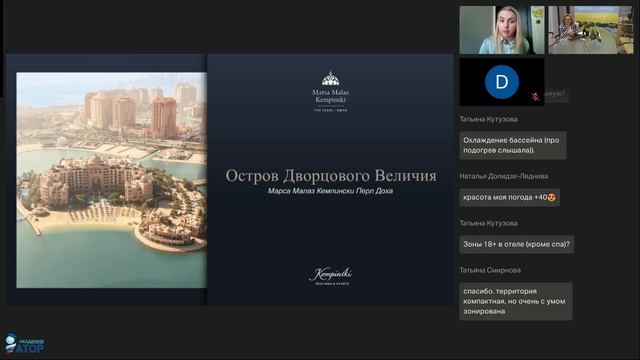Click subtitle "Марса Малаз Кемпински Перл Доха"

[x=330, y=191]
